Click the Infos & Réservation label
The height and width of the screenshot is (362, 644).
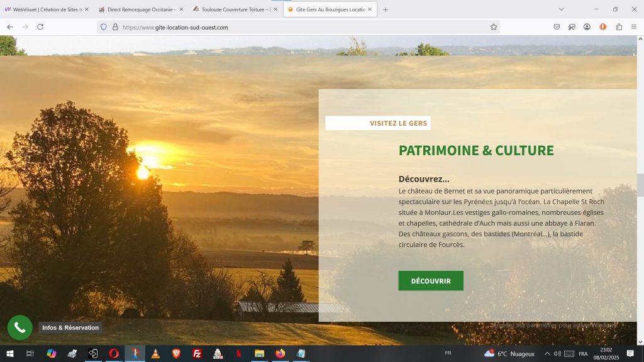[70, 327]
